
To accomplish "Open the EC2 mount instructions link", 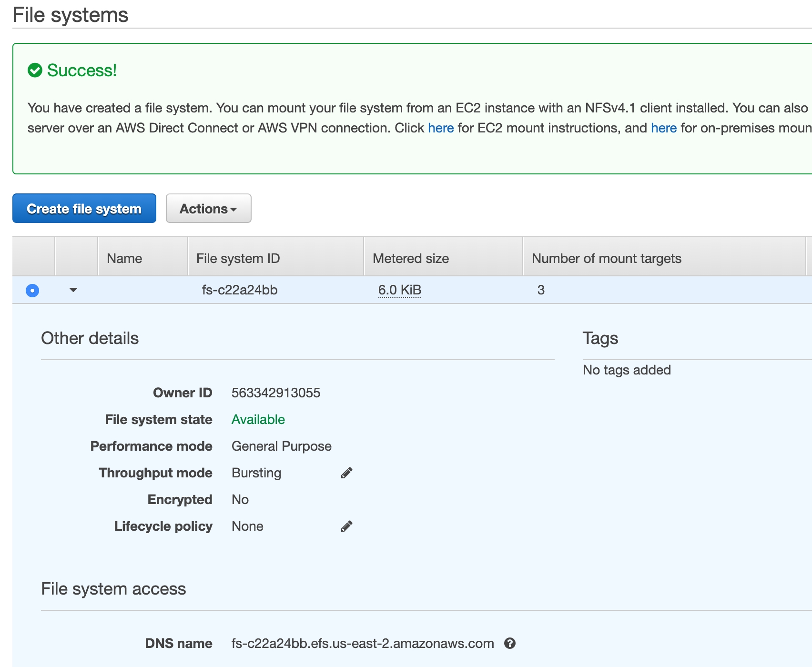I will pyautogui.click(x=440, y=128).
